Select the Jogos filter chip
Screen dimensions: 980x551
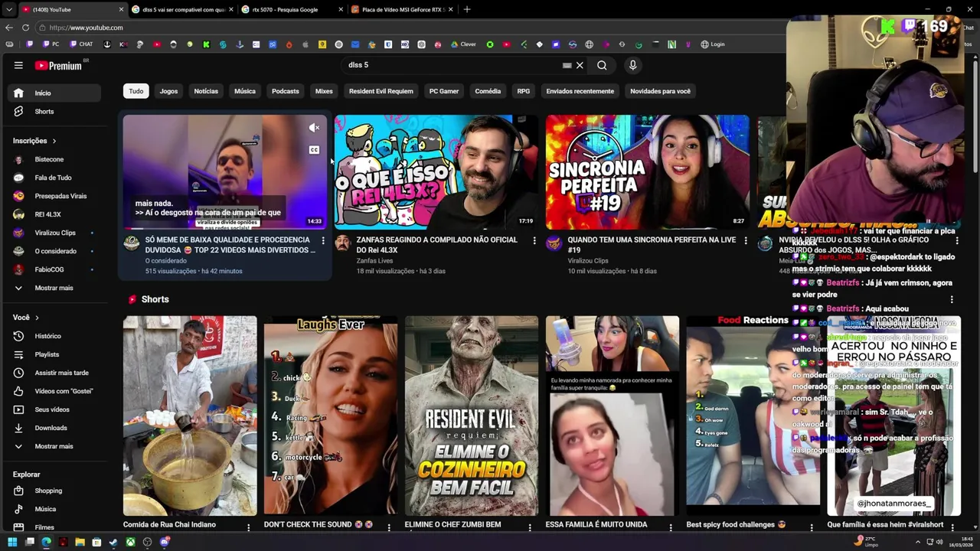pyautogui.click(x=168, y=91)
